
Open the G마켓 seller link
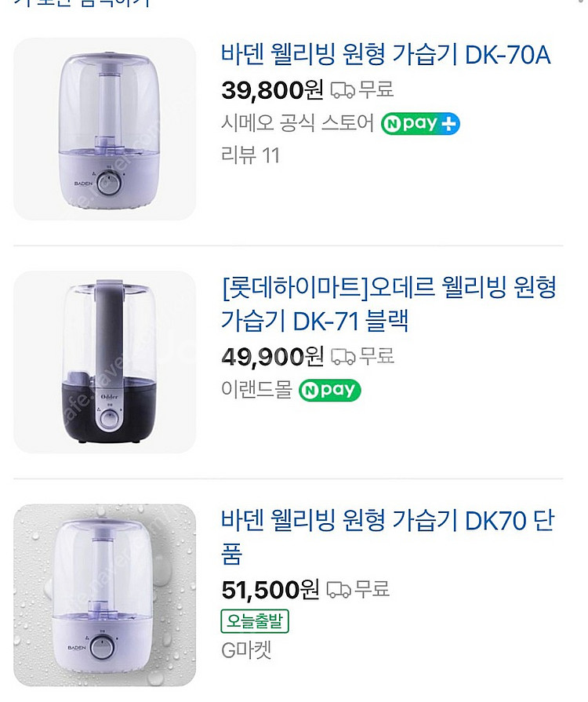pyautogui.click(x=246, y=650)
